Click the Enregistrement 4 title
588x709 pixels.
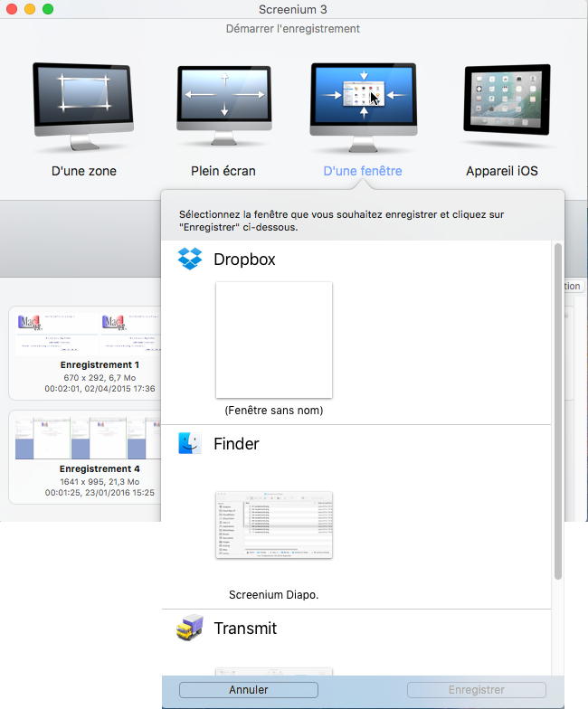[x=100, y=468]
